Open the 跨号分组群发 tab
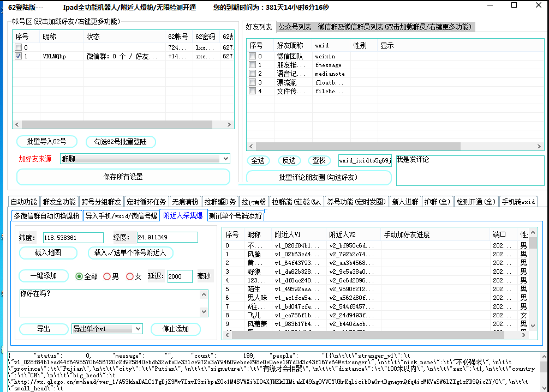This screenshot has width=549, height=392. tap(101, 202)
